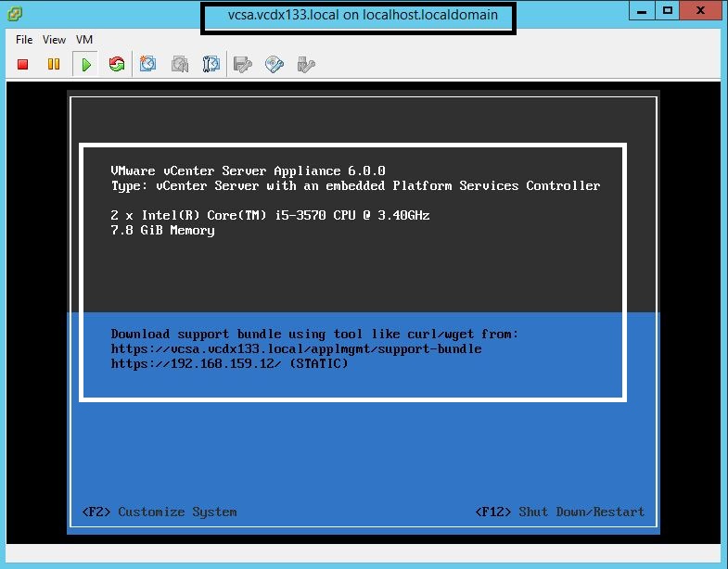Suspend the VM using the pause icon
The image size is (728, 569).
pyautogui.click(x=54, y=64)
